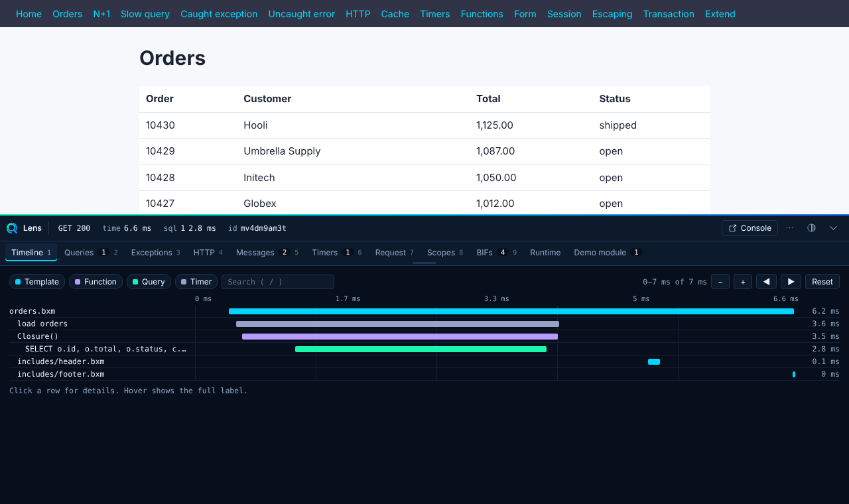Open the BIFs tab
Image resolution: width=849 pixels, height=504 pixels.
(497, 253)
